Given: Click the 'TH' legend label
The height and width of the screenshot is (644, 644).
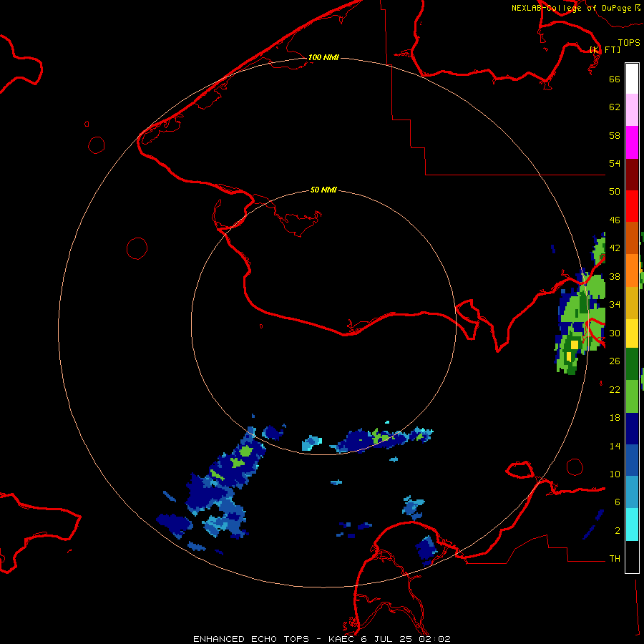Looking at the screenshot, I should 615,558.
